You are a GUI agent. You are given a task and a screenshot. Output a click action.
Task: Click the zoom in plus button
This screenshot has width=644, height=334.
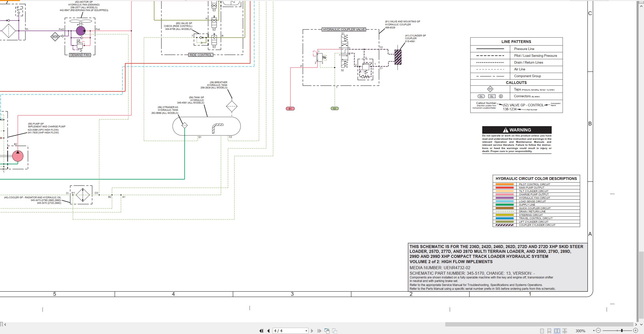point(635,330)
